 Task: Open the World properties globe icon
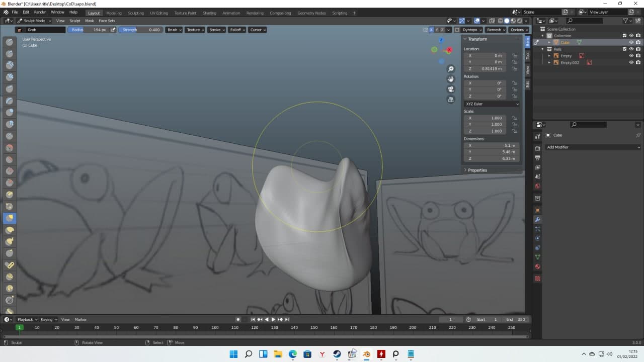(537, 186)
